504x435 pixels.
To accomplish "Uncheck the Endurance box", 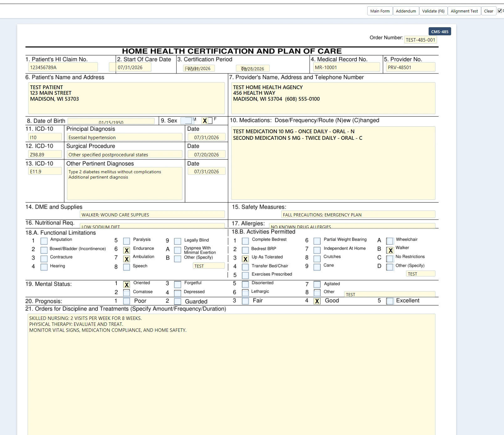I will [x=126, y=250].
